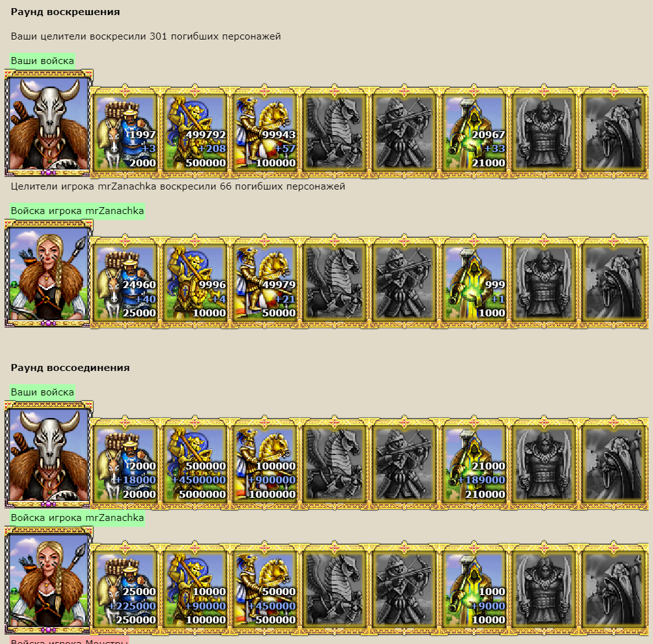Click the bull-skull hero portrait in resurrection round
Image resolution: width=653 pixels, height=644 pixels.
tap(49, 123)
